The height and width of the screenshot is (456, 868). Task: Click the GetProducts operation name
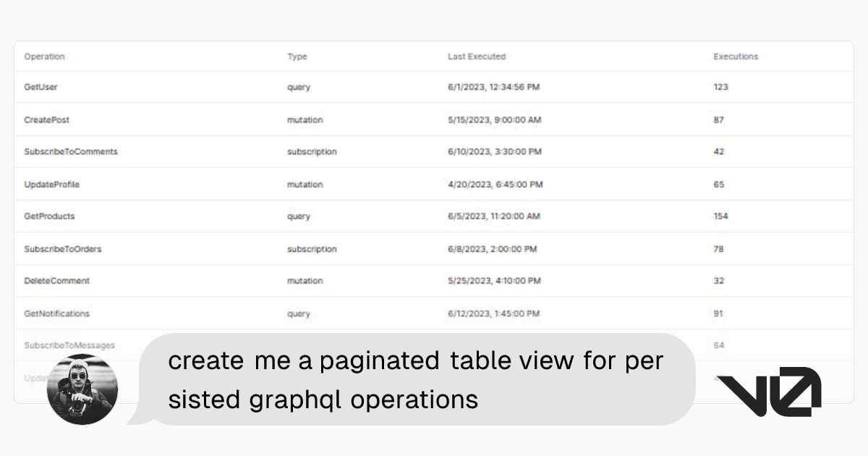pos(49,216)
